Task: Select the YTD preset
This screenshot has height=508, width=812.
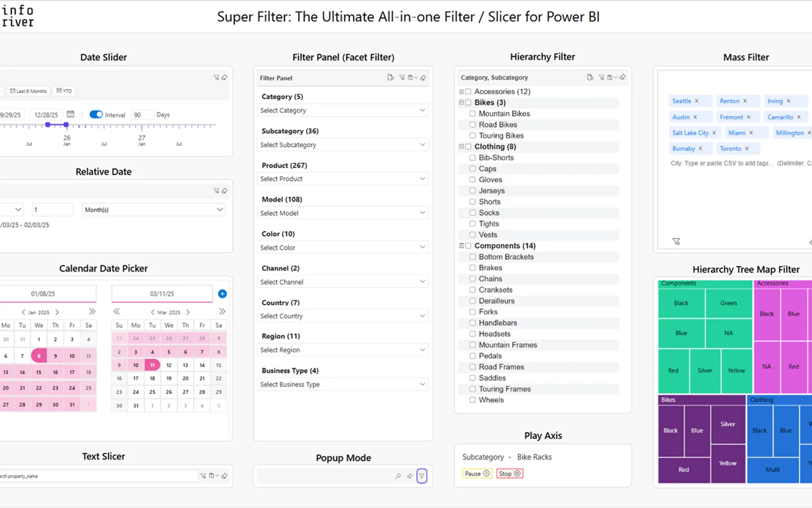Action: coord(64,91)
